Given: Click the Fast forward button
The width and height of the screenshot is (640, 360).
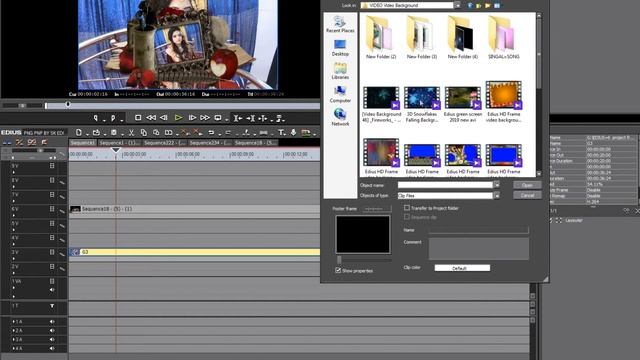Looking at the screenshot, I should coord(205,118).
